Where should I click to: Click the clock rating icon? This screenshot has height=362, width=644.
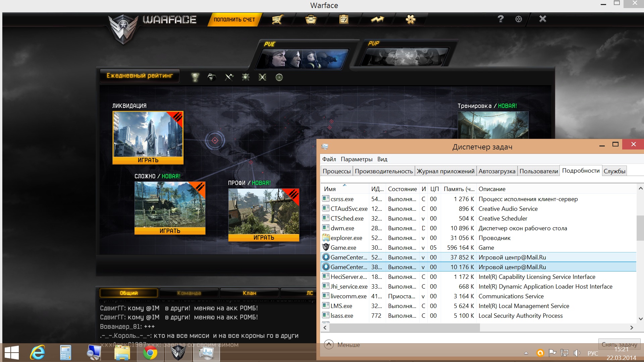tap(279, 77)
